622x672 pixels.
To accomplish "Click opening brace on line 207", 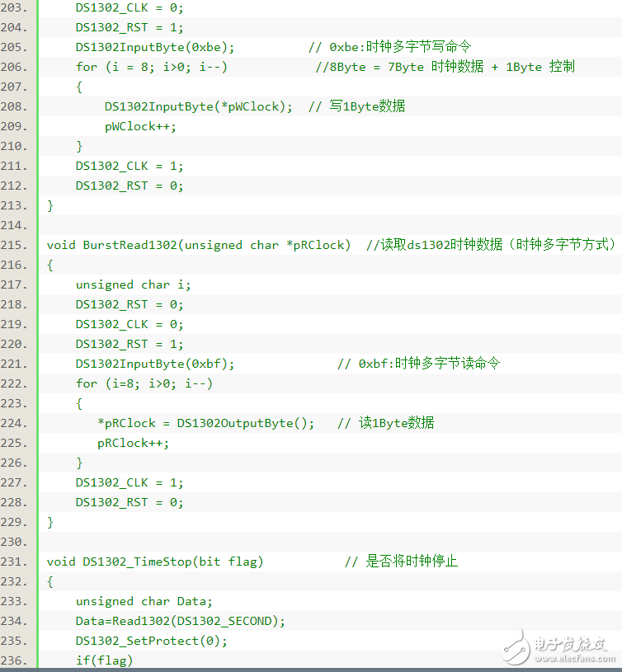I will point(79,87).
